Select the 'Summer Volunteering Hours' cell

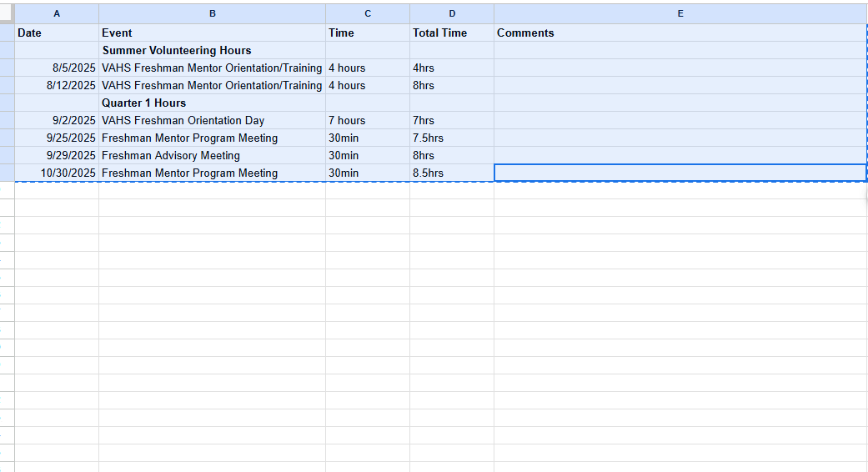click(x=212, y=50)
